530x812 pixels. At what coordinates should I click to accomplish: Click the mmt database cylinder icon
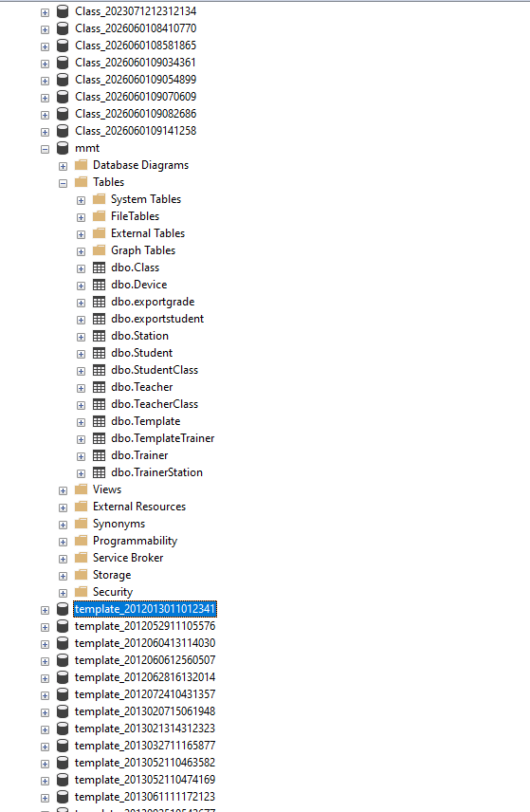point(63,148)
